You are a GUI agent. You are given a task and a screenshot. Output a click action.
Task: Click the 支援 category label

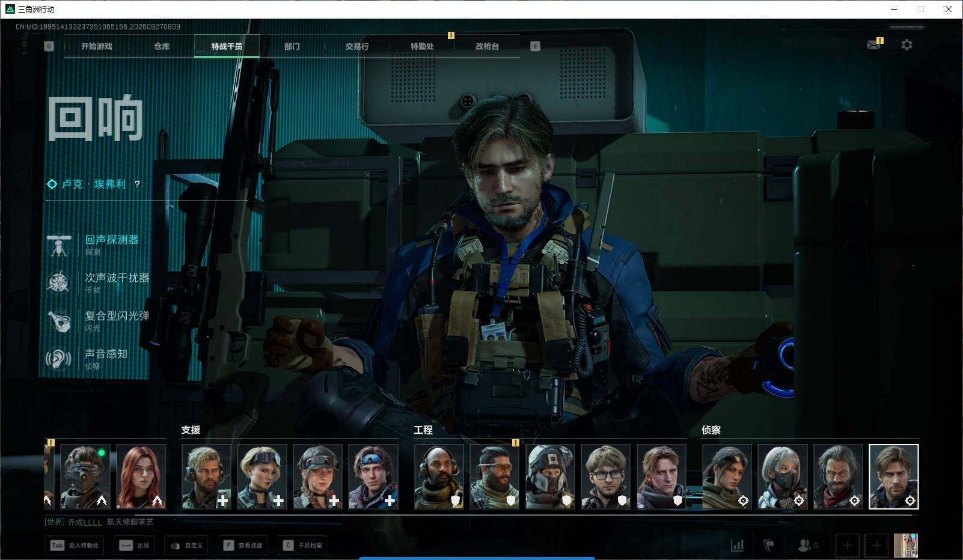(191, 430)
